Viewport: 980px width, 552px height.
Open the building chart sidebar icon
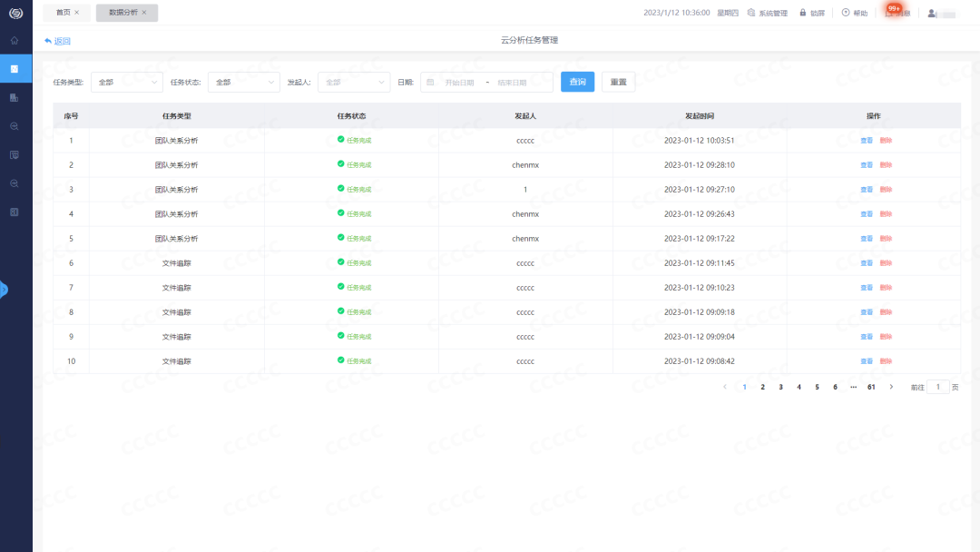pos(15,97)
